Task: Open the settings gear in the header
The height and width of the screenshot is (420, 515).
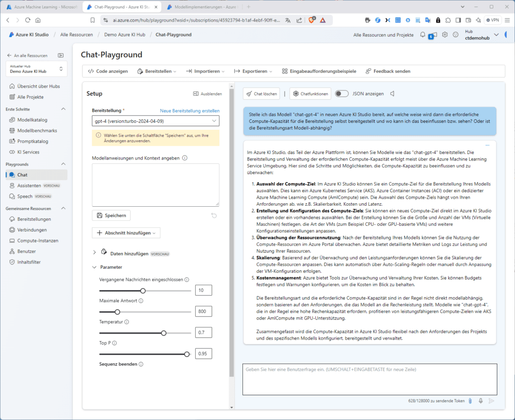Action: click(445, 35)
